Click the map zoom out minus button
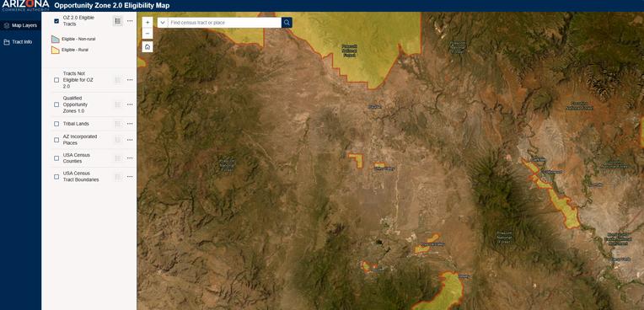Image resolution: width=644 pixels, height=310 pixels. coord(148,34)
